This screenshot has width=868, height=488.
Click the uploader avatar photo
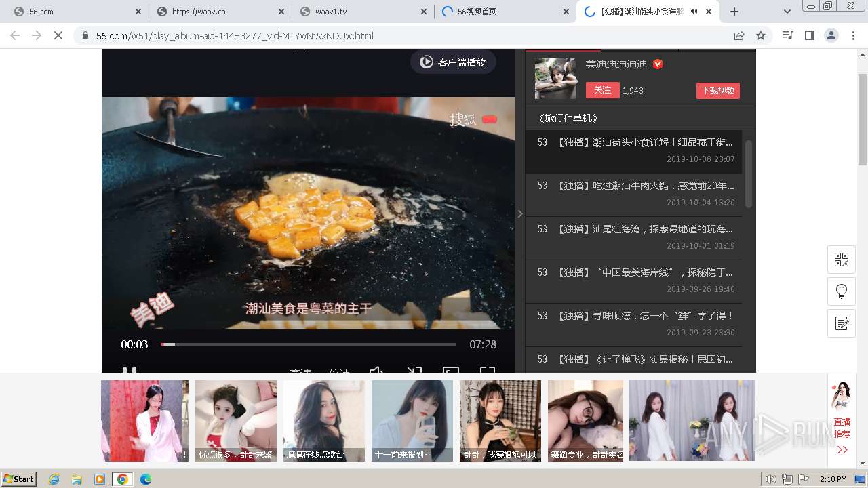pos(555,79)
